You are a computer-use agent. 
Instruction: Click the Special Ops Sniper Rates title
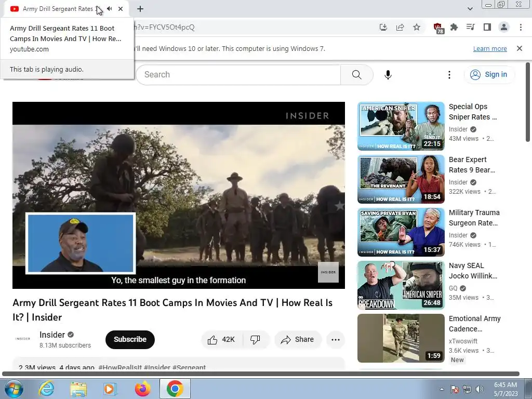pyautogui.click(x=473, y=112)
